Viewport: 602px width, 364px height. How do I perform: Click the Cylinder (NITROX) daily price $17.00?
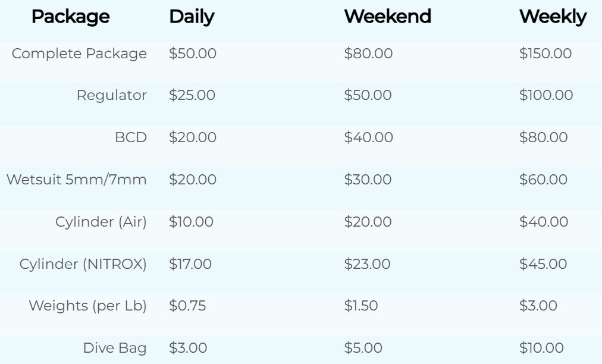190,263
